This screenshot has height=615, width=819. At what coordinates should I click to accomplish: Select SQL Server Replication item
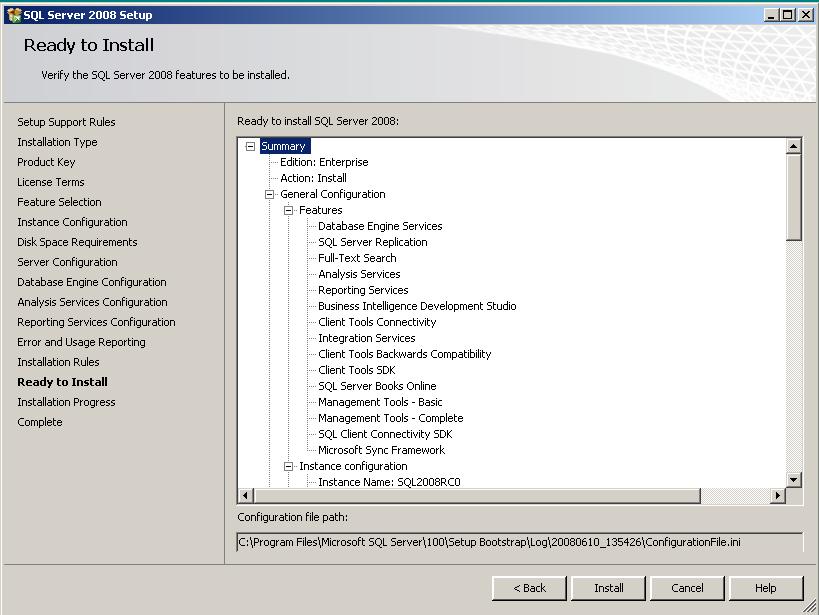click(x=373, y=242)
